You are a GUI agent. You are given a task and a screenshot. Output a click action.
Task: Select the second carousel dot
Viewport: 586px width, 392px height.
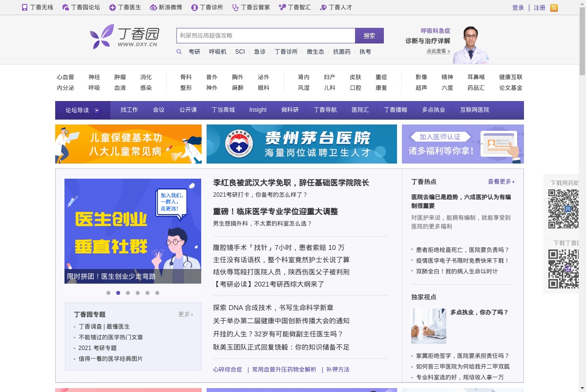[118, 293]
